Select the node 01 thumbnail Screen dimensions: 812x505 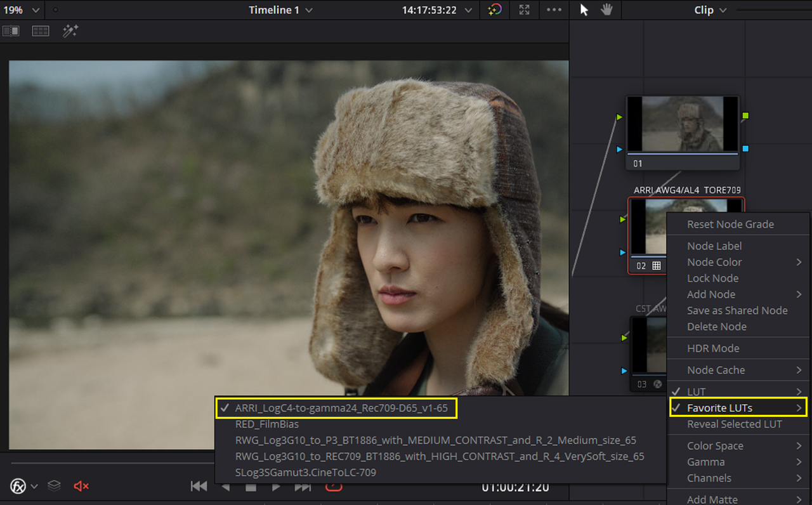[683, 124]
